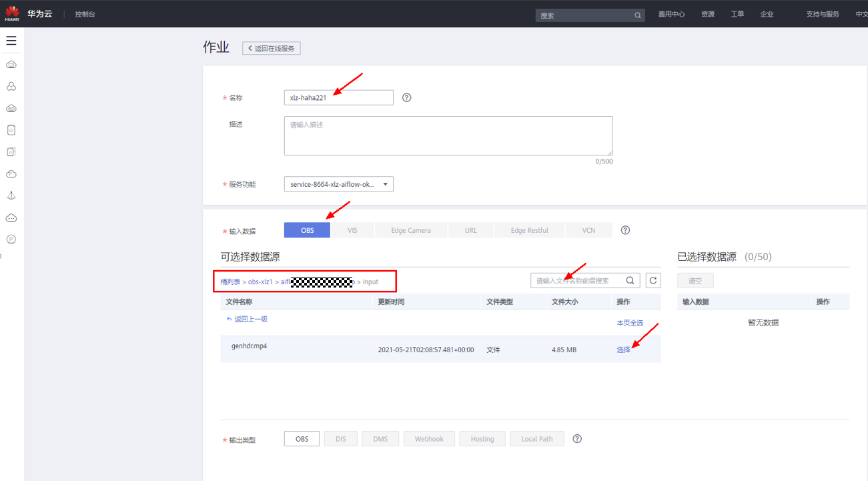Expand the 服务功能 service dropdown

tap(339, 184)
